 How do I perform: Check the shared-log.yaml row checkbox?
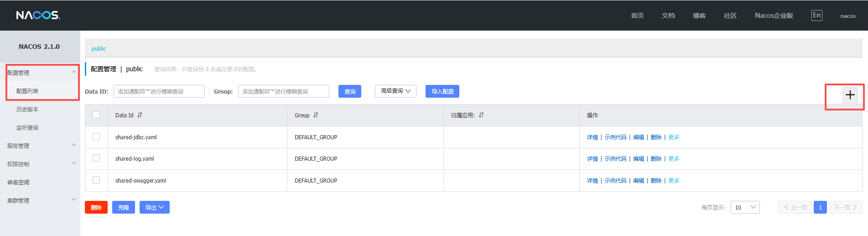coord(96,158)
